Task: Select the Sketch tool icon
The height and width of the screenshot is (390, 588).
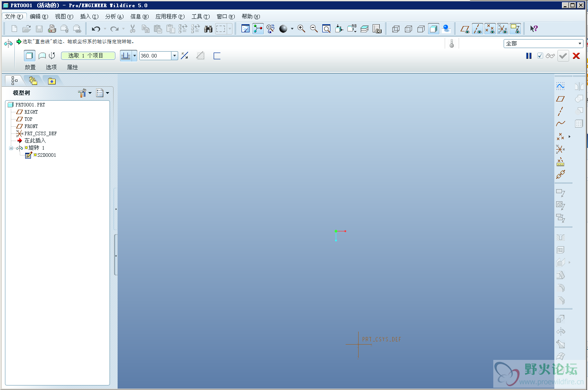Action: pos(560,86)
